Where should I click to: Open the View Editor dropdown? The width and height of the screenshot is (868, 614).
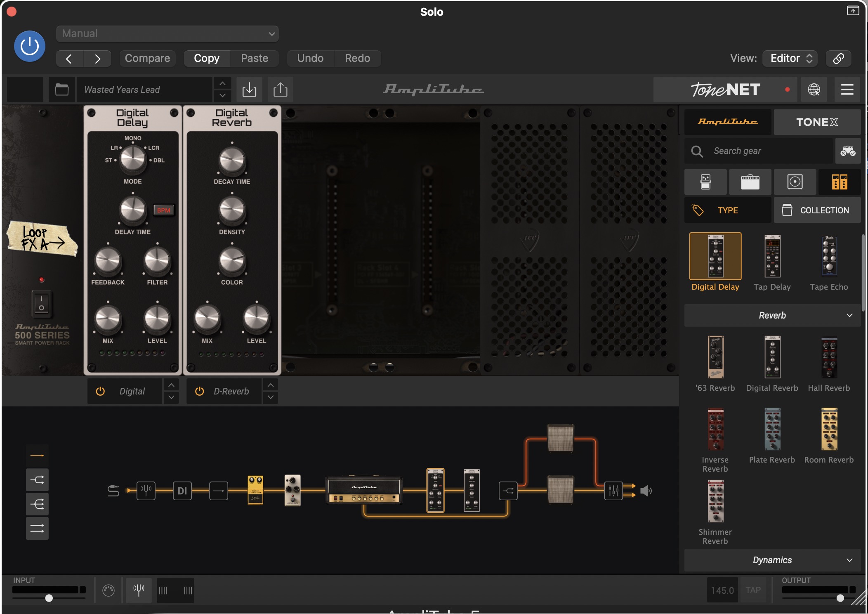click(790, 58)
